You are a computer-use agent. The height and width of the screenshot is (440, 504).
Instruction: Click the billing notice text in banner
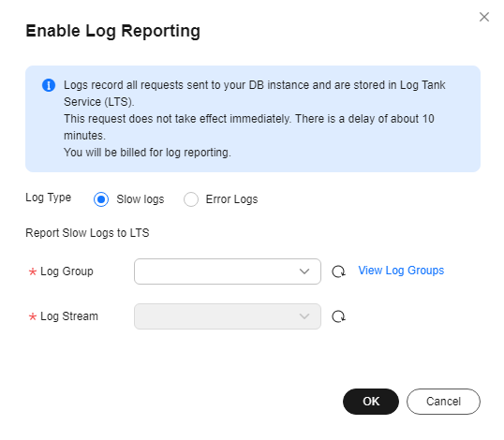pos(147,153)
